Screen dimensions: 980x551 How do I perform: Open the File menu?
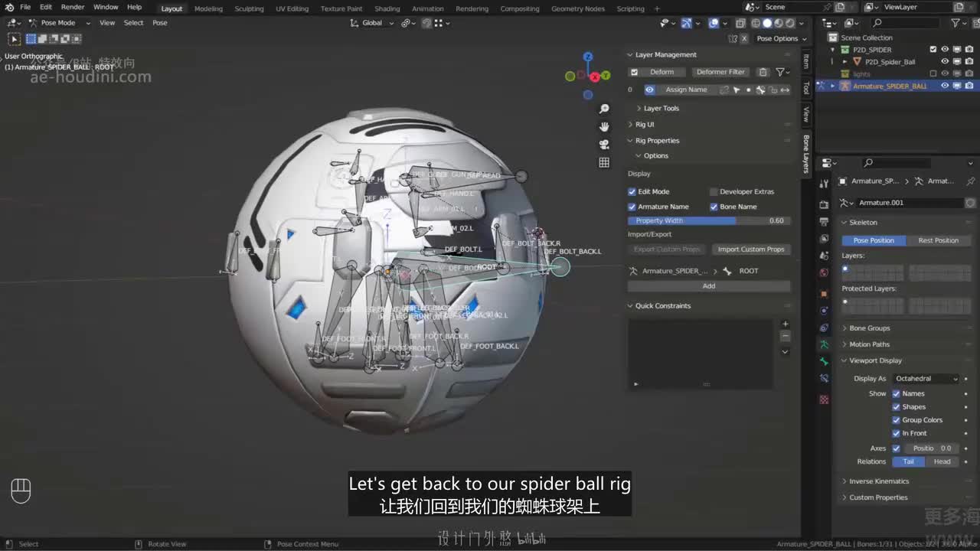[25, 8]
